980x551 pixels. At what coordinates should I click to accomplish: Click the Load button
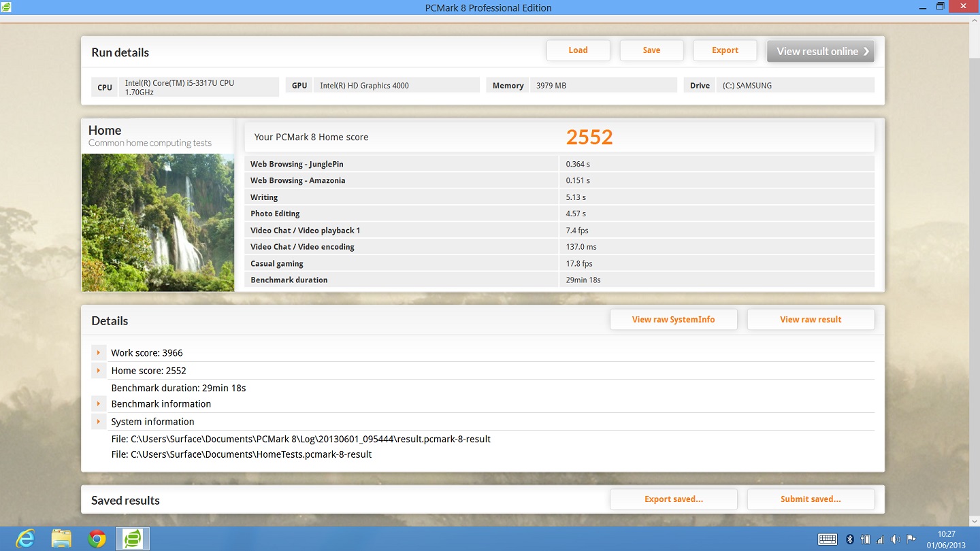pos(578,50)
